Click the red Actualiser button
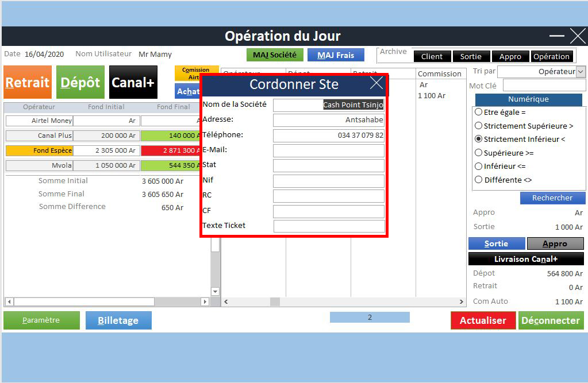The image size is (588, 383). [x=483, y=320]
